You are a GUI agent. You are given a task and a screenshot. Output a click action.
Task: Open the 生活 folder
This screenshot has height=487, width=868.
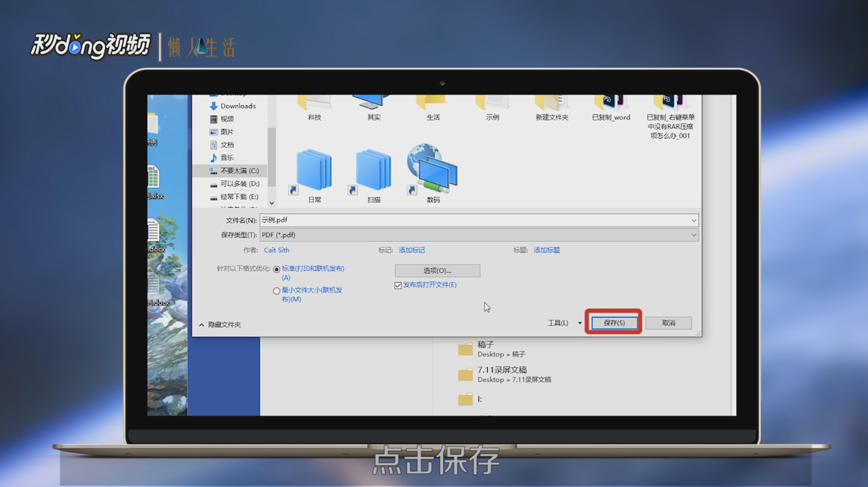coord(433,108)
